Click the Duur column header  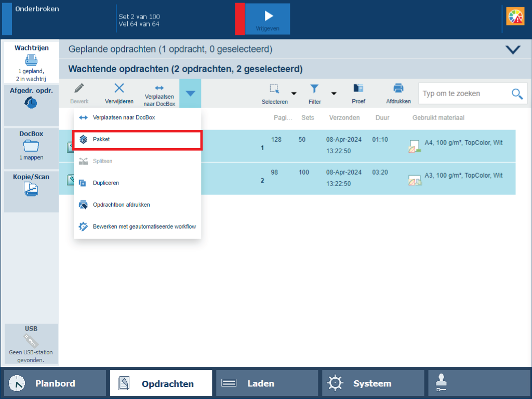382,118
